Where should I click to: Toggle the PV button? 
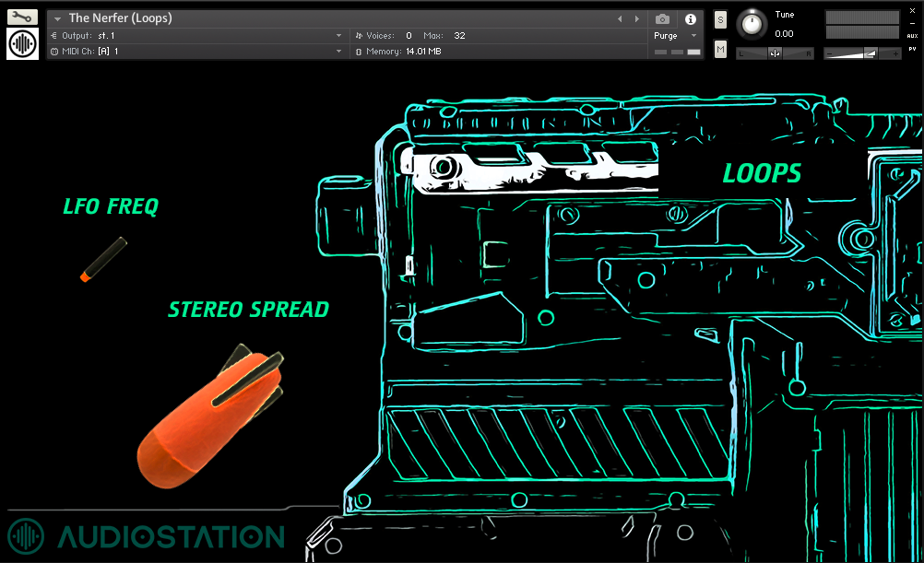click(x=912, y=49)
